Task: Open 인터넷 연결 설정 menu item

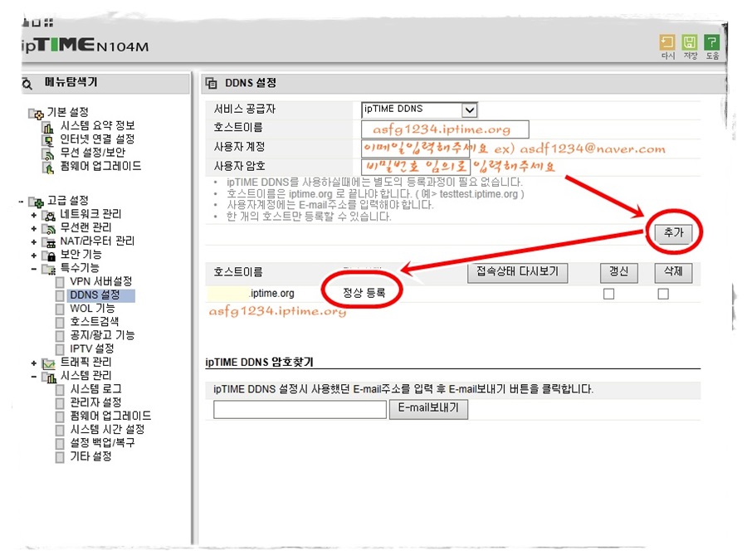Action: (x=97, y=139)
